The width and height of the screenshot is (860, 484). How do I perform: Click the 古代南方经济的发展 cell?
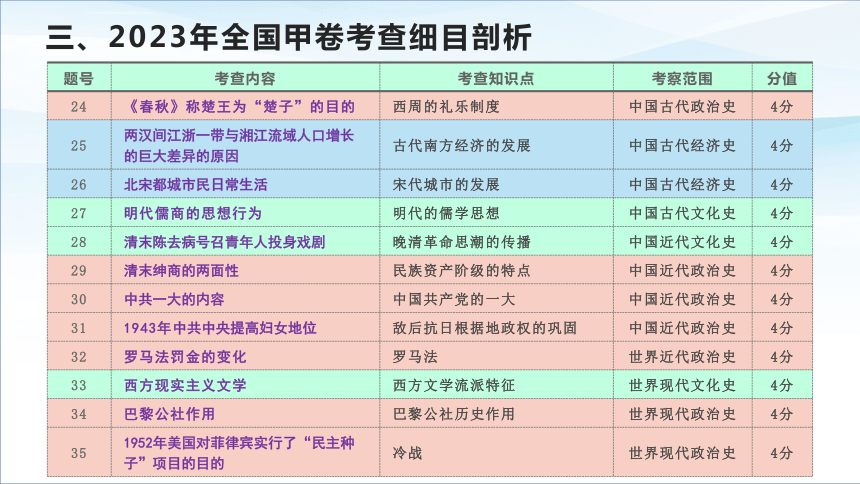click(496, 145)
